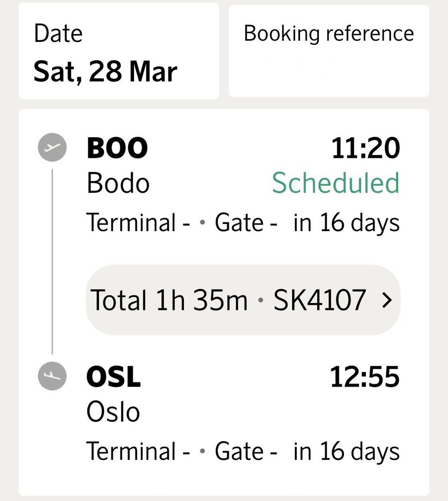Click the departure Terminal field under Bodo
Image resolution: width=448 pixels, height=501 pixels.
click(138, 223)
